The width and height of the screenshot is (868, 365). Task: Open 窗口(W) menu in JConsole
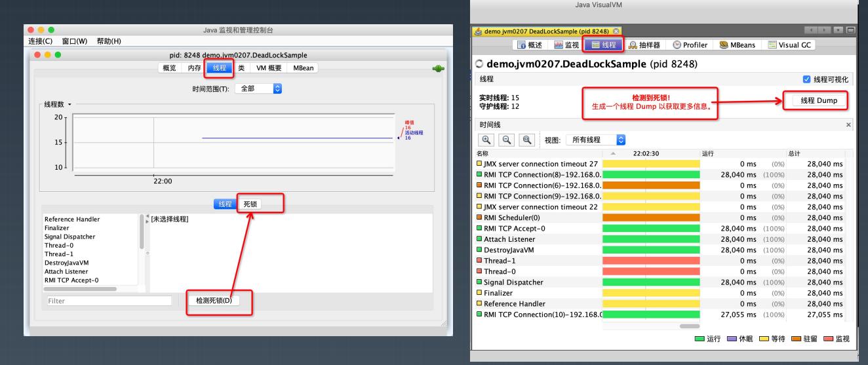pyautogui.click(x=74, y=41)
